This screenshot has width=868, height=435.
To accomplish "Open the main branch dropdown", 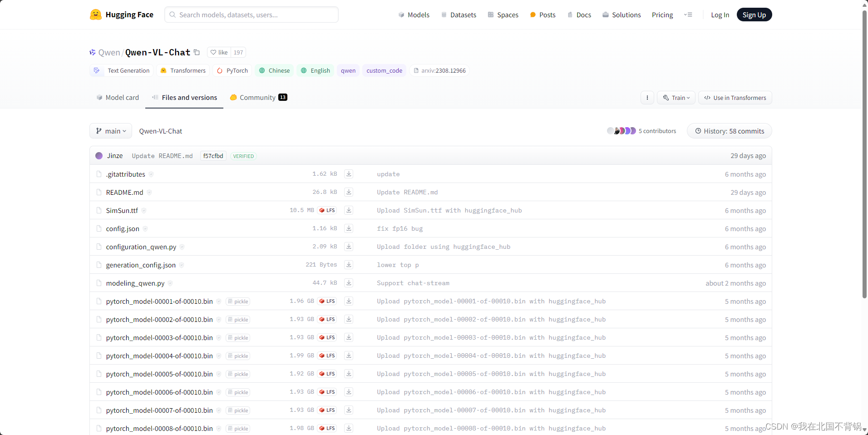I will 111,131.
